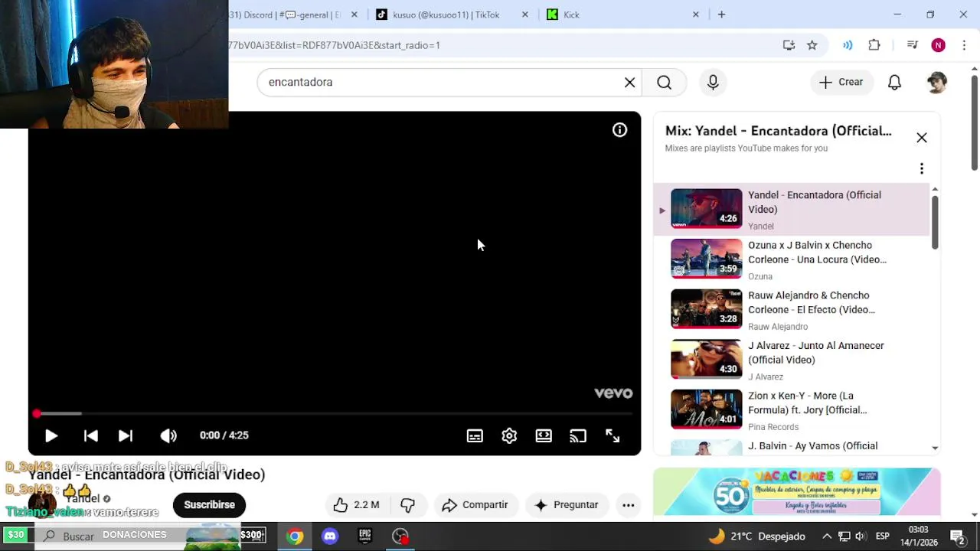This screenshot has width=980, height=551.
Task: Open Chrome media control icon
Action: (x=912, y=45)
